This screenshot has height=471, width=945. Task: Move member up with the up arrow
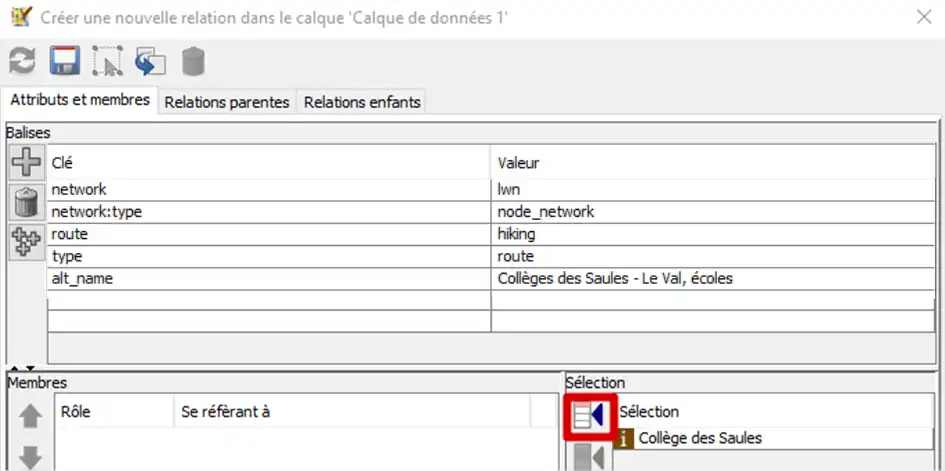[x=31, y=416]
